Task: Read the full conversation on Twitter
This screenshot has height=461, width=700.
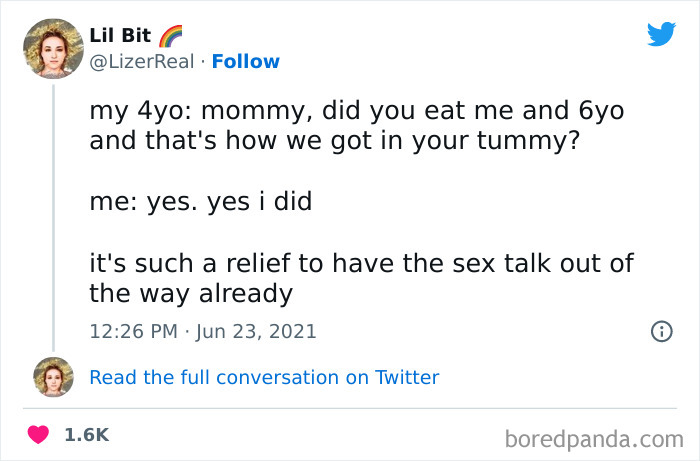Action: (x=264, y=377)
